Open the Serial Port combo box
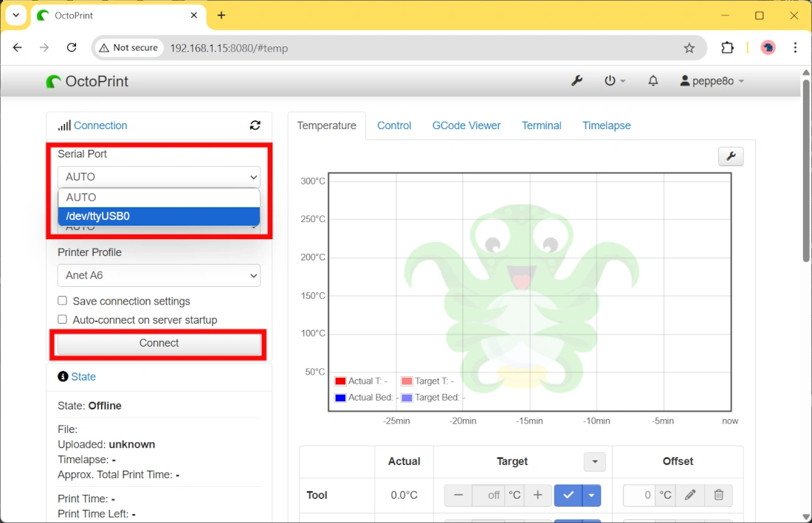The width and height of the screenshot is (812, 523). point(159,177)
